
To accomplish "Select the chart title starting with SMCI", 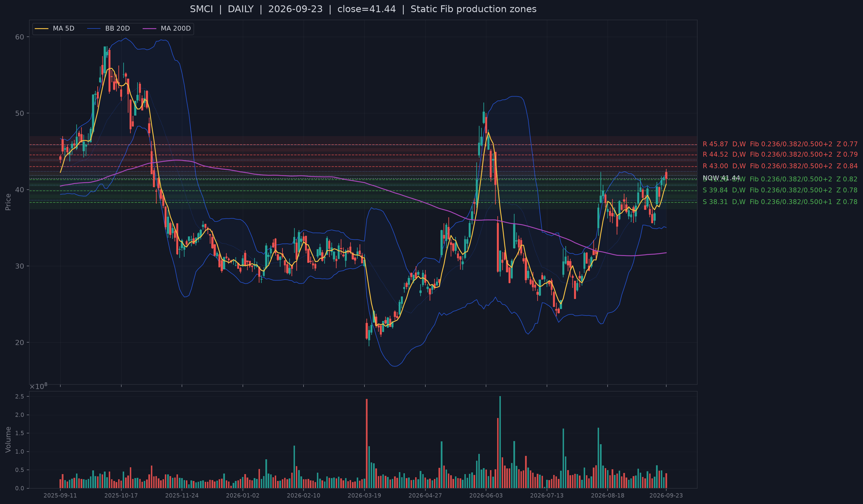I will tap(363, 9).
